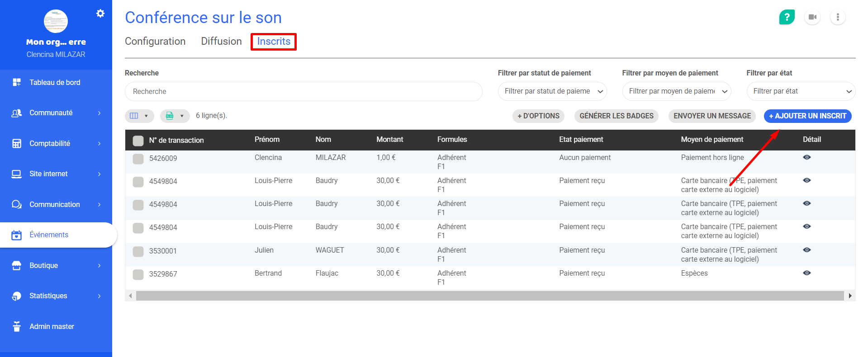Expand the Statistiques submenu chevron
Screen dimensions: 868x357
(100, 296)
